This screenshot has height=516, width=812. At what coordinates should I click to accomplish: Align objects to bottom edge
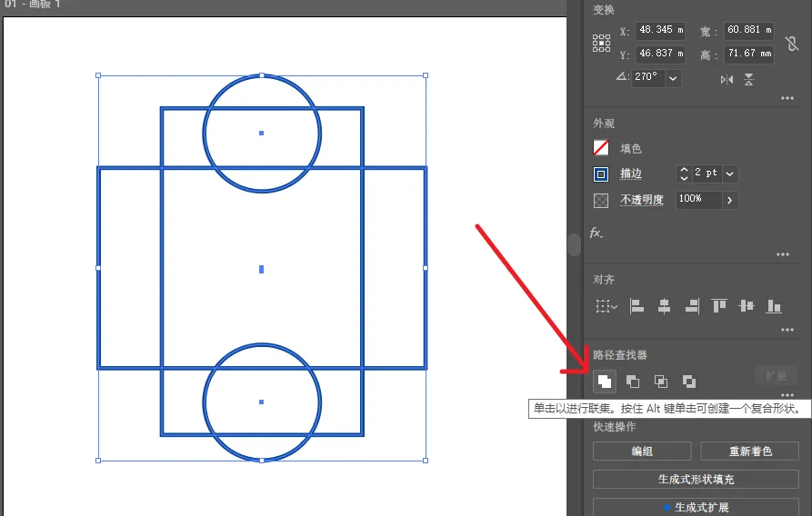(x=774, y=306)
